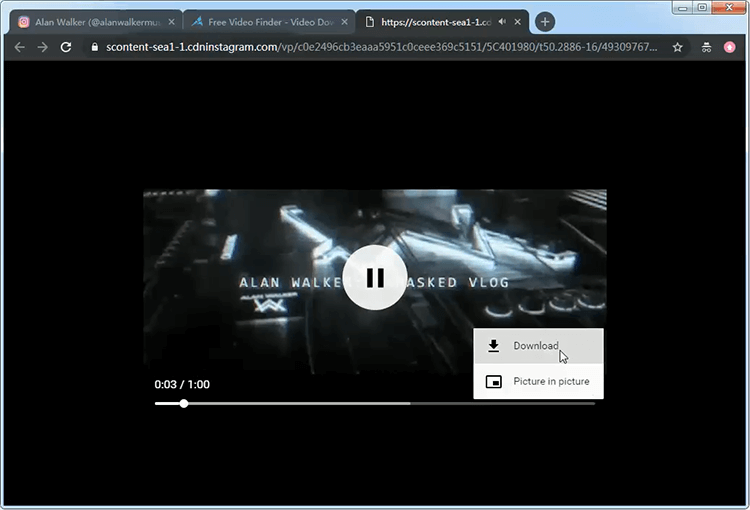The width and height of the screenshot is (750, 510).
Task: Pause the video with the center button
Action: coord(375,277)
